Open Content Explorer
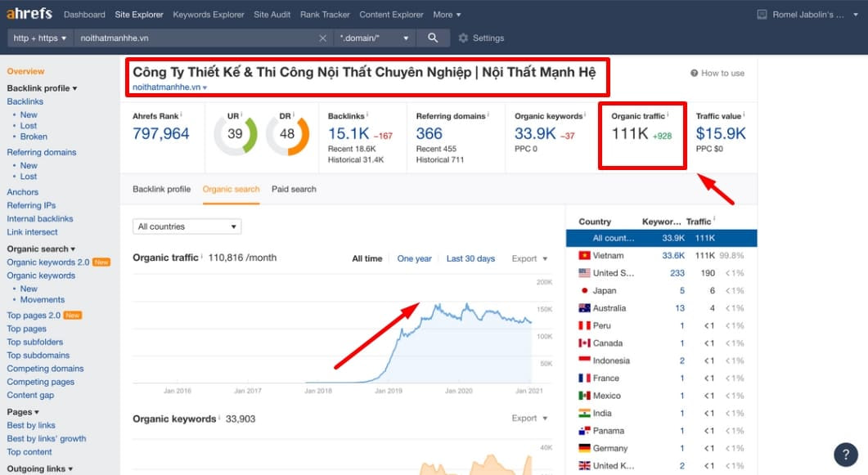Viewport: 868px width, 475px height. pos(391,15)
